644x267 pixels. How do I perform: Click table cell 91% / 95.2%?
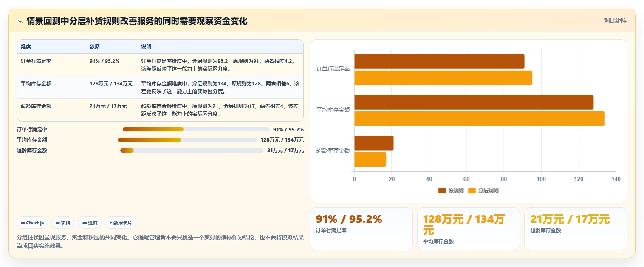pyautogui.click(x=105, y=61)
